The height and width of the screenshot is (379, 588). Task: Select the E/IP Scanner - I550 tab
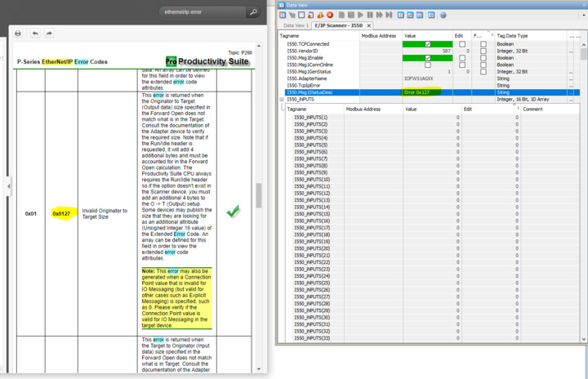point(339,25)
